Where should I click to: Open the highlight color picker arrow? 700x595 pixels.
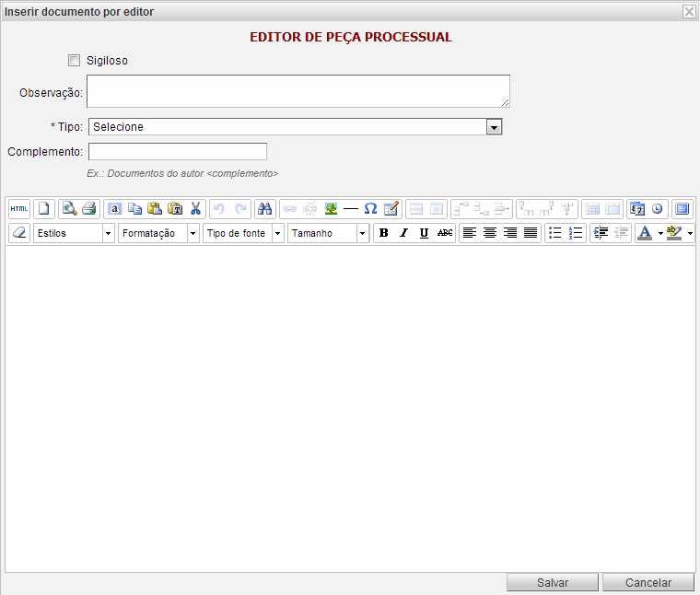tap(690, 233)
